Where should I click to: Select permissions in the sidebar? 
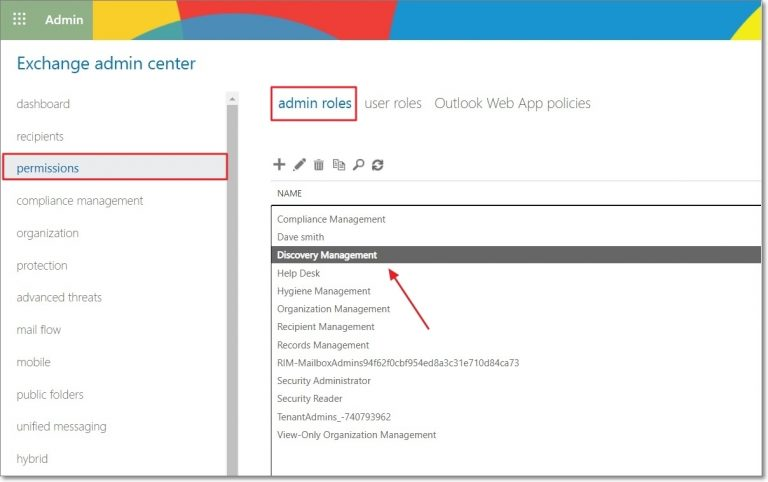pos(115,167)
